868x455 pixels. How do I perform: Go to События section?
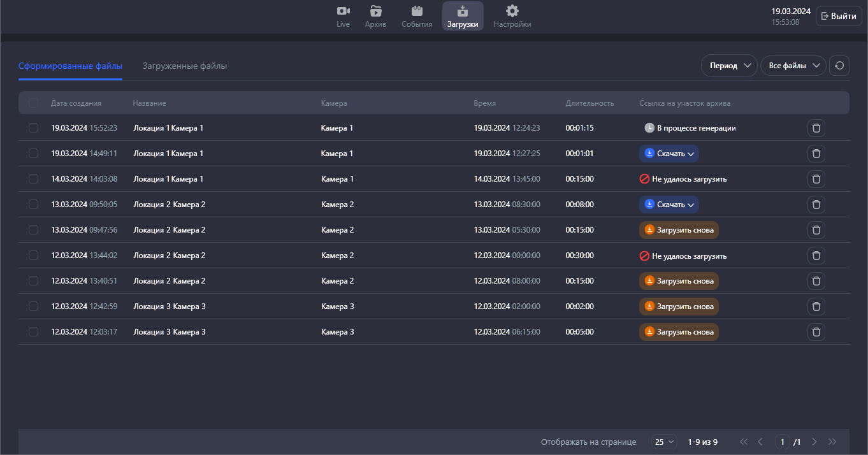(x=417, y=16)
